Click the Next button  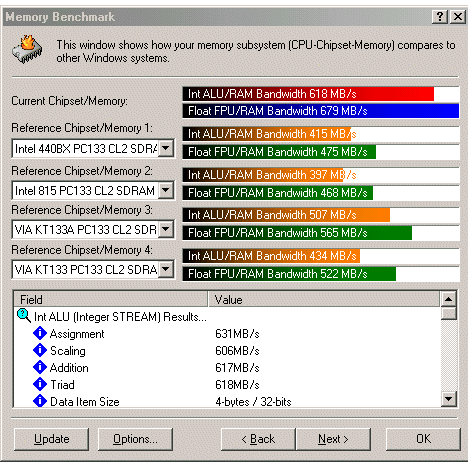click(333, 439)
